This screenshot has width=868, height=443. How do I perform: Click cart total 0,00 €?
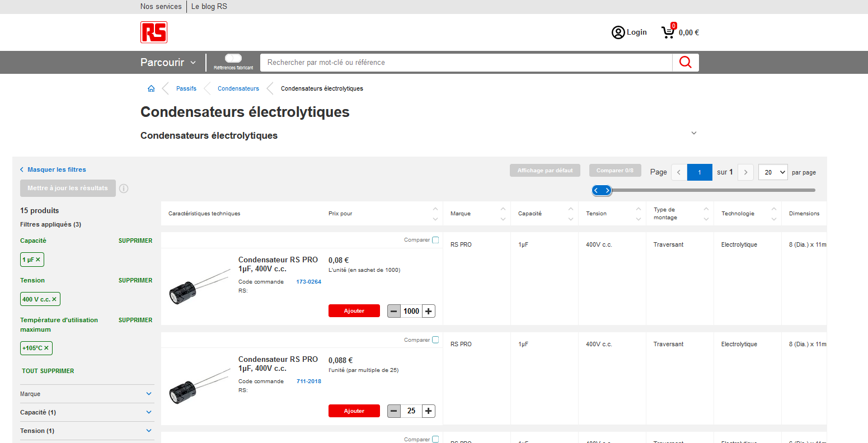click(689, 32)
